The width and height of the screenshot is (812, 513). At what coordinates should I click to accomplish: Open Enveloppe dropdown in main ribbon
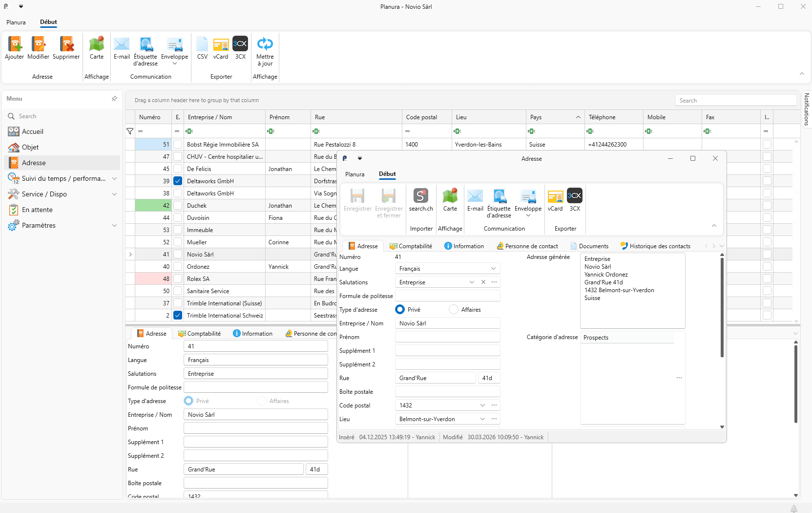pyautogui.click(x=175, y=63)
